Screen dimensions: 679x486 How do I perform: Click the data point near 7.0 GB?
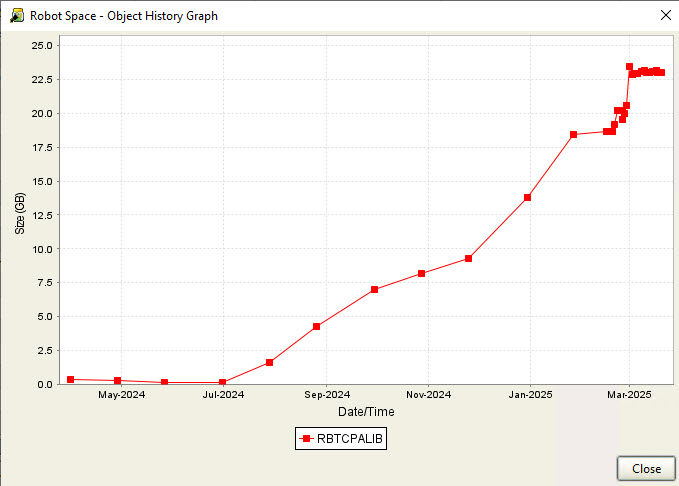375,289
